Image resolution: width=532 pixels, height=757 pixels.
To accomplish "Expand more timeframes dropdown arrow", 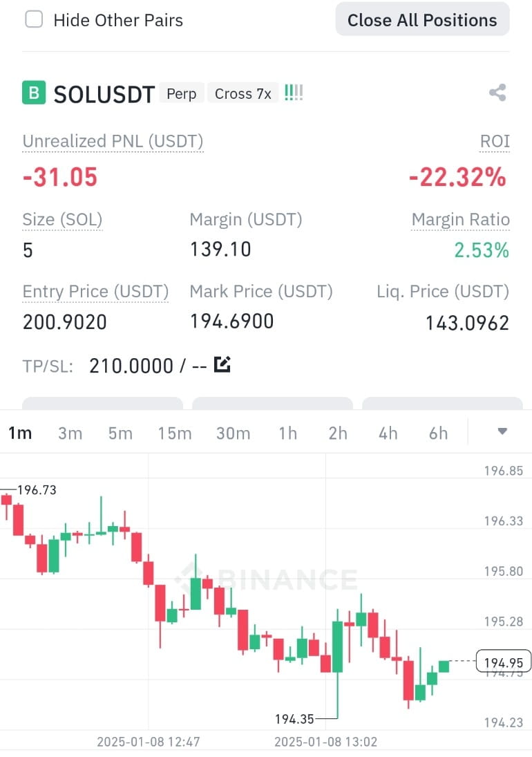I will (x=502, y=431).
